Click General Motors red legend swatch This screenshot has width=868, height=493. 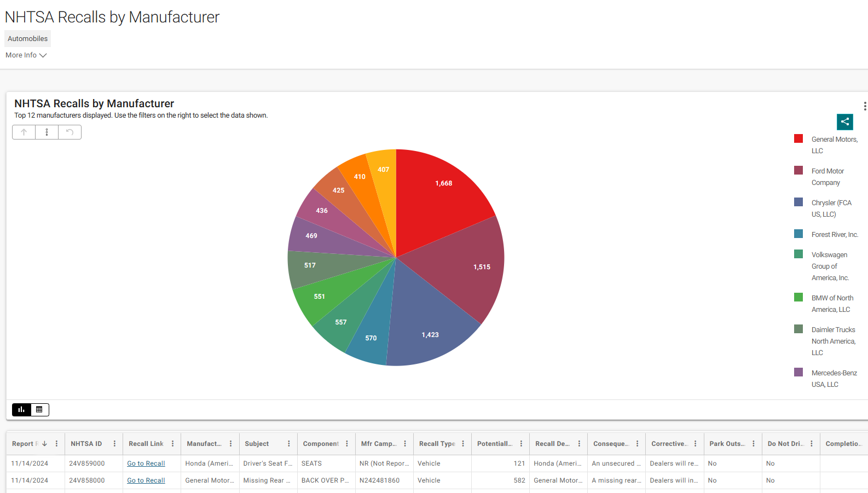pyautogui.click(x=798, y=138)
